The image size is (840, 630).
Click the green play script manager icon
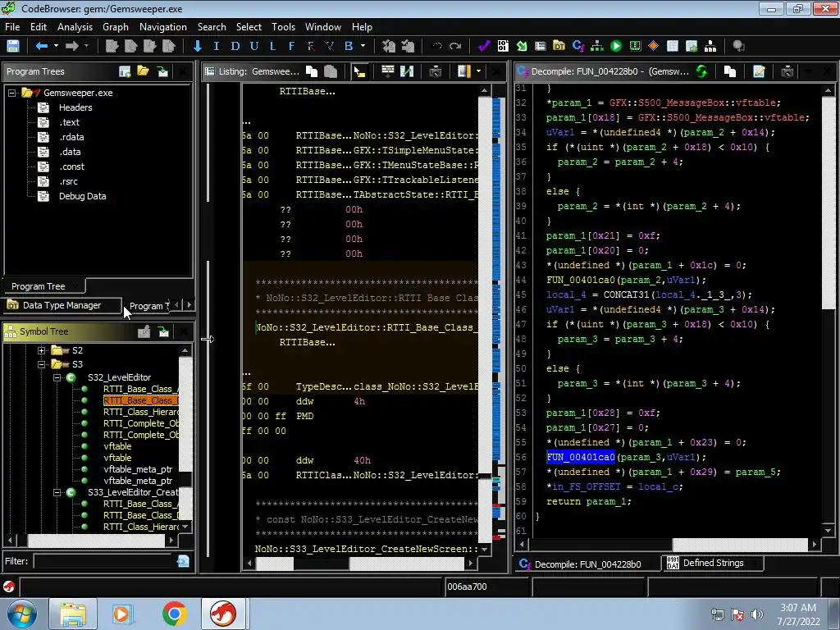tap(616, 46)
